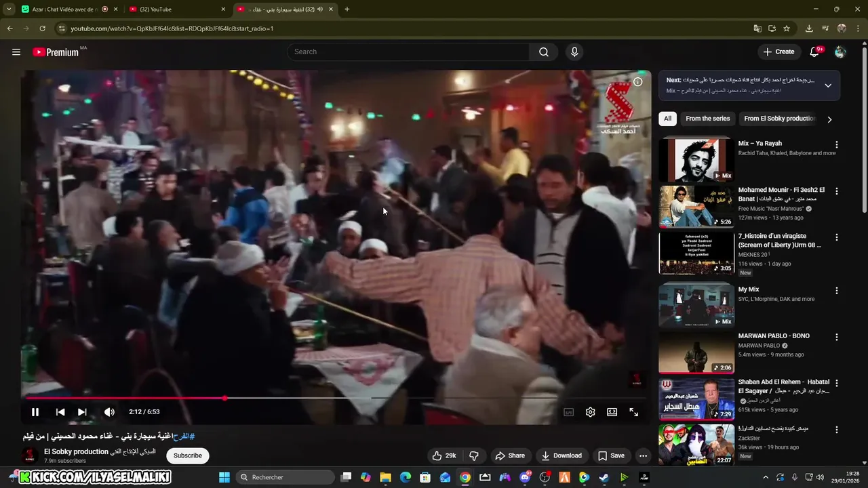
Task: Open Chrome's three-dot menu
Action: tap(858, 28)
